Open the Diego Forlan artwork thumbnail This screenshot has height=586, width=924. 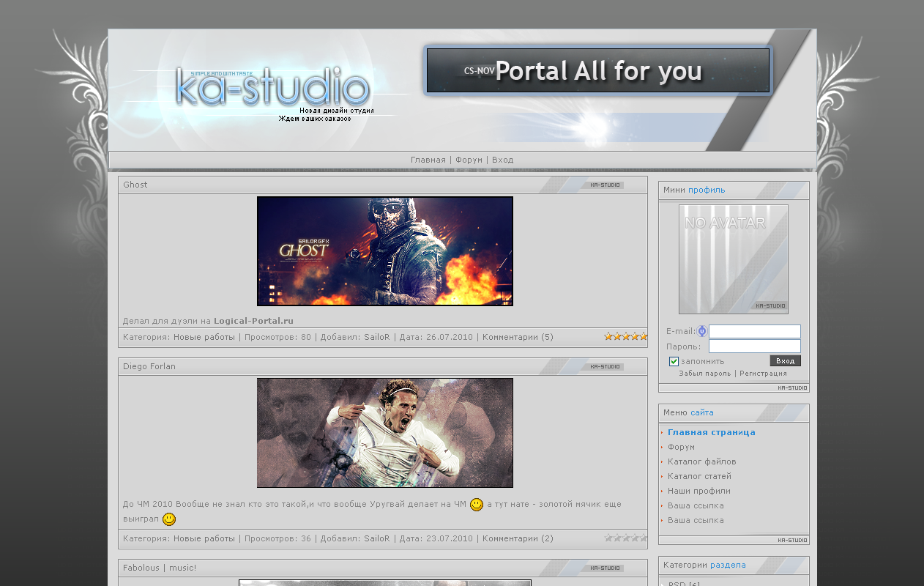384,433
